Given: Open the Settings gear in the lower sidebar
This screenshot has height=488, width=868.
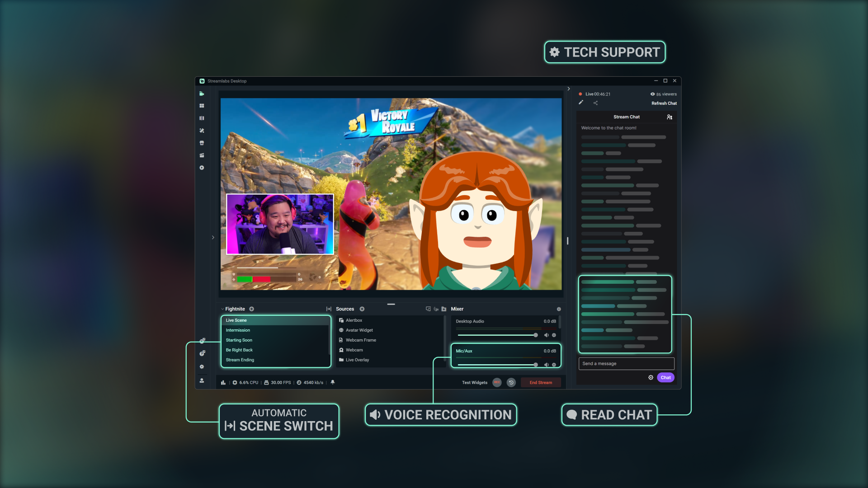Looking at the screenshot, I should pos(202,366).
